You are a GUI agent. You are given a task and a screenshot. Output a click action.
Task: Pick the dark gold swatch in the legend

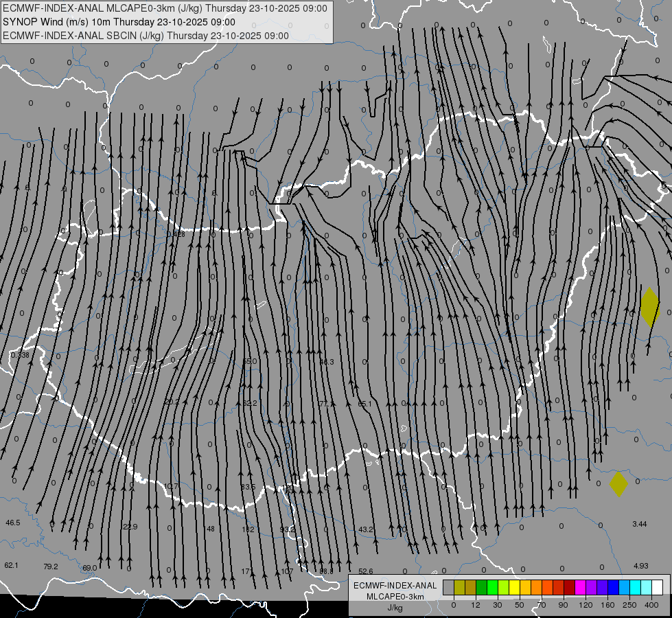pos(471,587)
